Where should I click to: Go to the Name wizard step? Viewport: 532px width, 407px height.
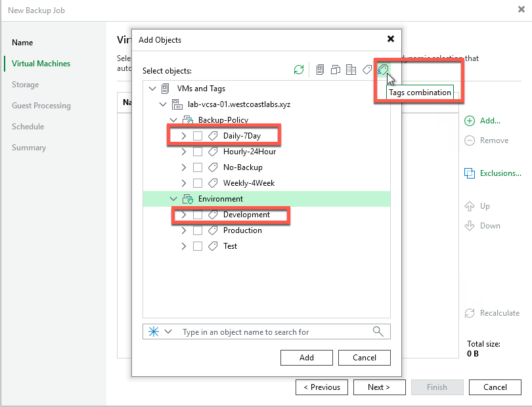click(x=22, y=43)
